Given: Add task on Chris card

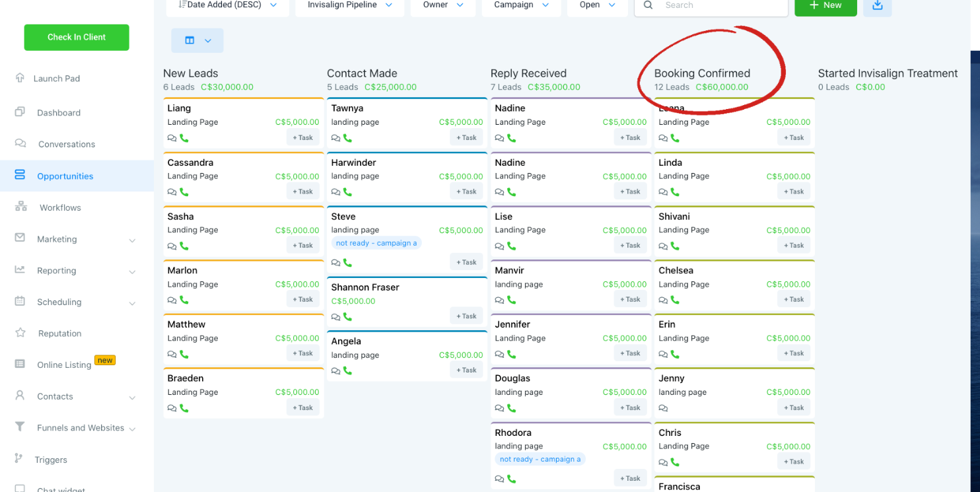Looking at the screenshot, I should pyautogui.click(x=794, y=462).
